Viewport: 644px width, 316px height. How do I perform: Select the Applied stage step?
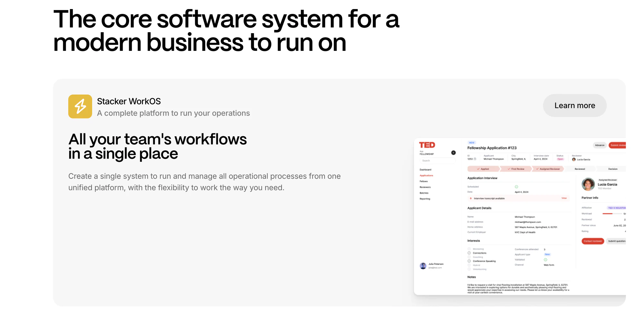pyautogui.click(x=483, y=169)
